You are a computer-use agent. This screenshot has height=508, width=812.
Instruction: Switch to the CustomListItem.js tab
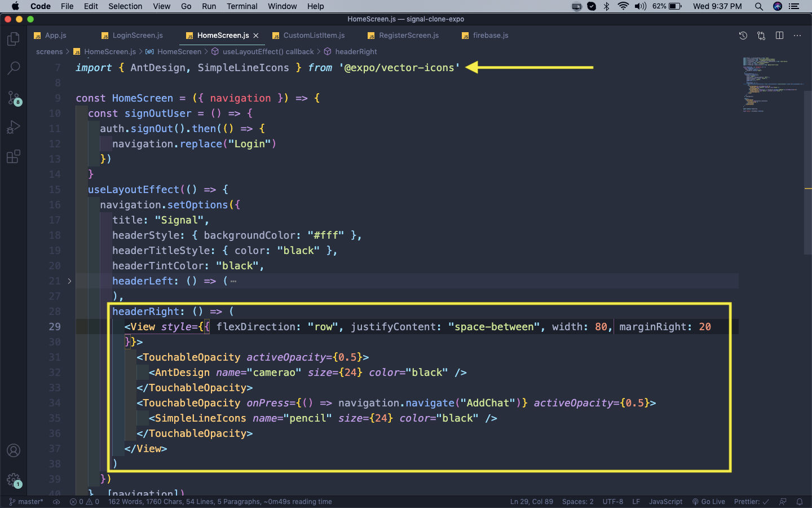[309, 36]
